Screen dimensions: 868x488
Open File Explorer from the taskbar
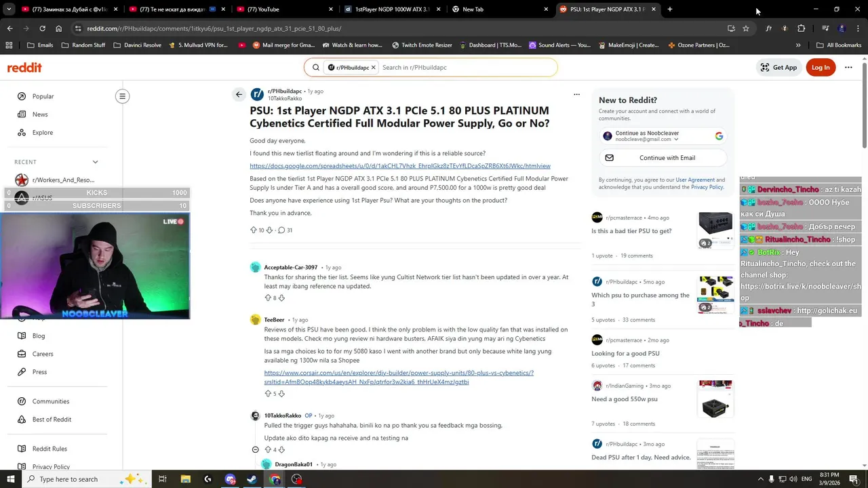[x=185, y=479]
